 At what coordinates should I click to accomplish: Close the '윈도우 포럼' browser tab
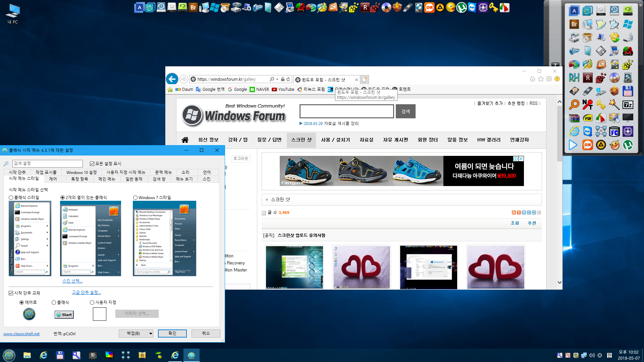(356, 80)
